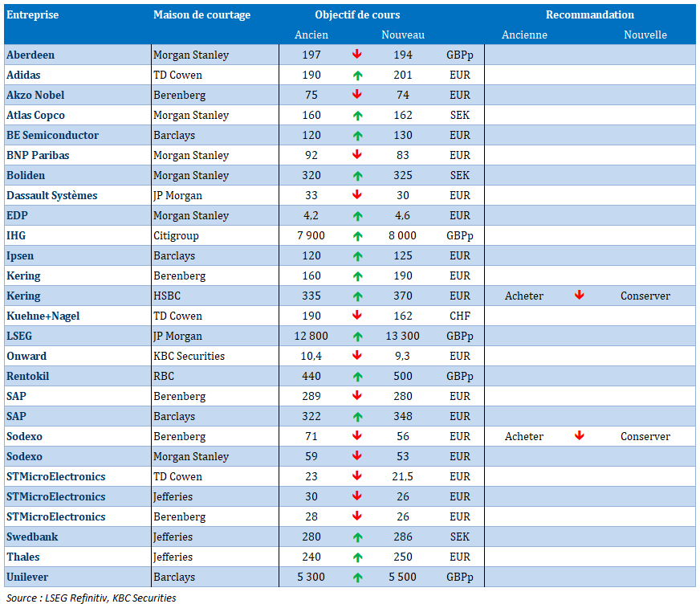Open the Dassault Systèmes company name
Image resolution: width=700 pixels, height=604 pixels.
tap(51, 195)
